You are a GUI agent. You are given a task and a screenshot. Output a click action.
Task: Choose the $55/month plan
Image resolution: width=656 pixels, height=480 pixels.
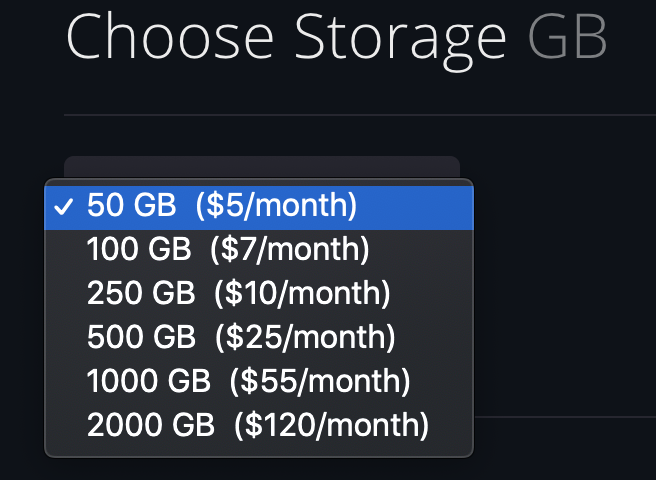click(x=319, y=382)
